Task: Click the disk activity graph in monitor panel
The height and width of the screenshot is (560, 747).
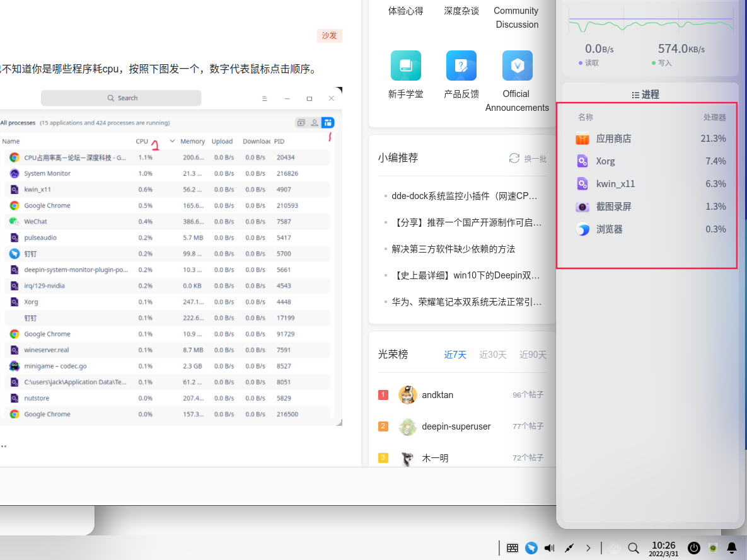Action: tap(651, 21)
